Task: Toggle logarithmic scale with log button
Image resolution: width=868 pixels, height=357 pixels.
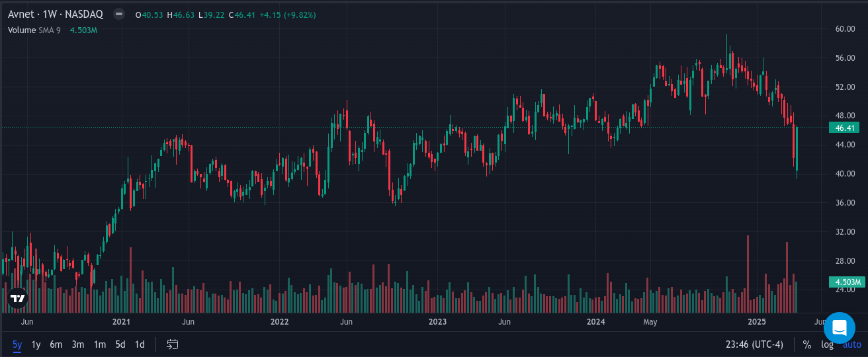Action: point(827,344)
